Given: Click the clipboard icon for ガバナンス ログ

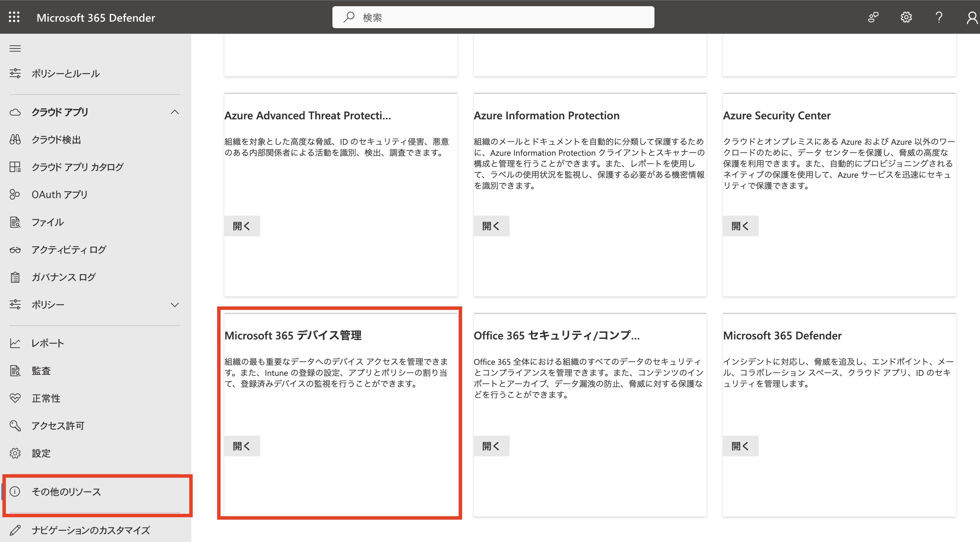Looking at the screenshot, I should coord(15,277).
